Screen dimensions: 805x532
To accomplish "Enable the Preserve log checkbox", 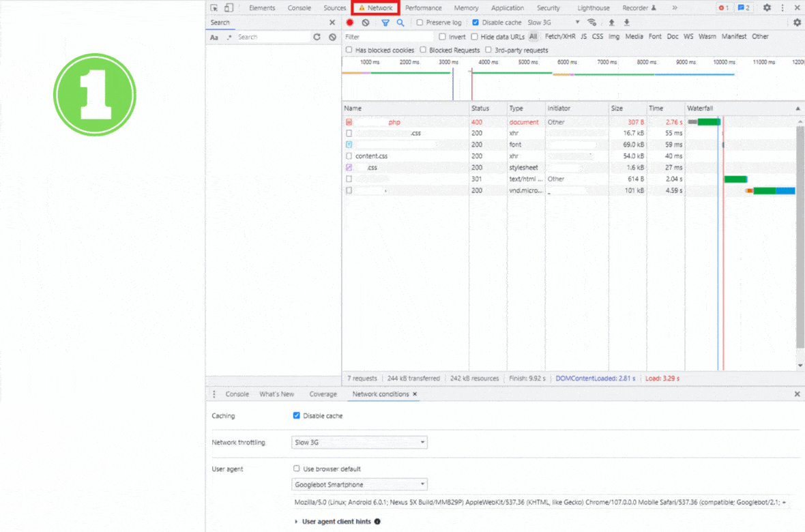I will [x=420, y=23].
